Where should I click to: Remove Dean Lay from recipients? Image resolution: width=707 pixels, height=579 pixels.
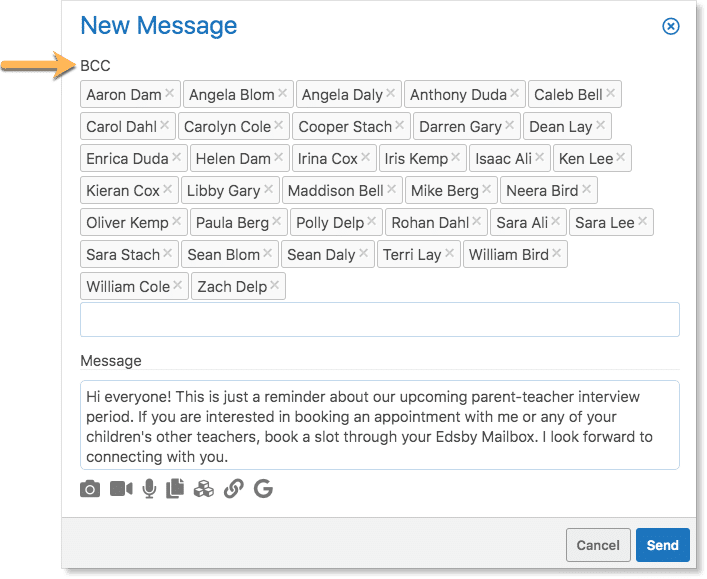[x=601, y=125]
